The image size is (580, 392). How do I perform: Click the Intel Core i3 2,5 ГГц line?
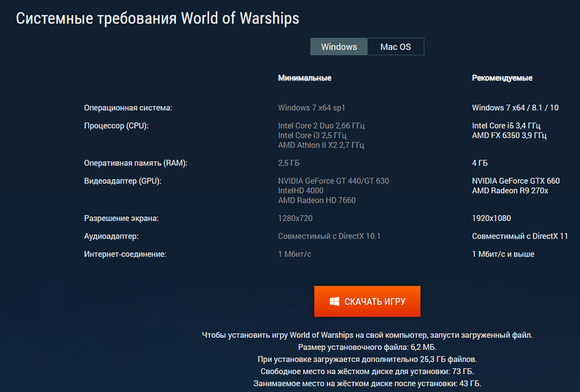click(x=312, y=135)
